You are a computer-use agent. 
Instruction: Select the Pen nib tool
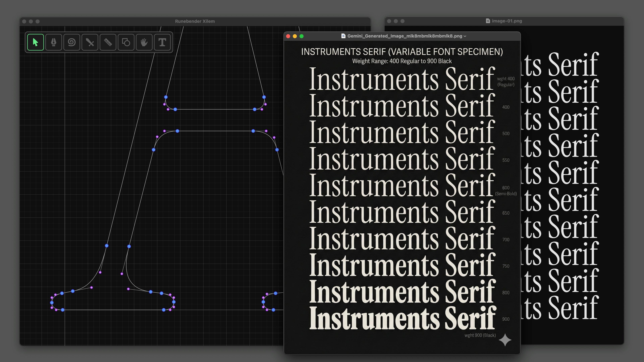[x=53, y=42]
